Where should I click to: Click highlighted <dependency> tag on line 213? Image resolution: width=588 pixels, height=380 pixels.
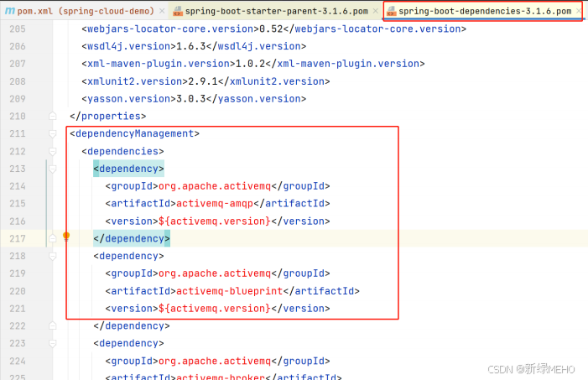pyautogui.click(x=128, y=169)
